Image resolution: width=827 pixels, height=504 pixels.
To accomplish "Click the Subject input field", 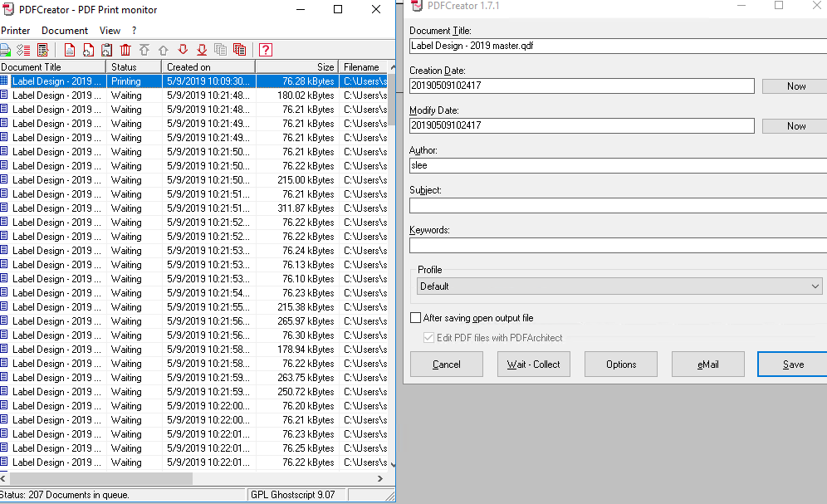I will tap(618, 205).
